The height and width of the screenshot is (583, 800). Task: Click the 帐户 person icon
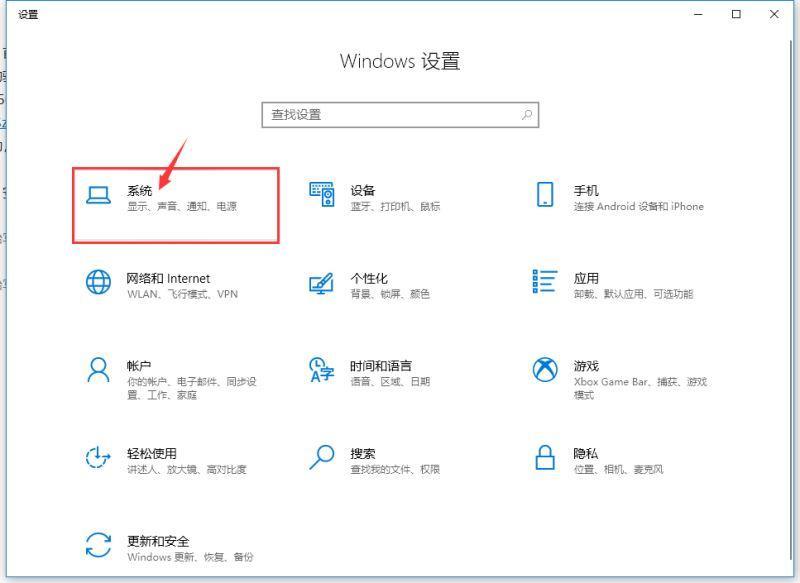pyautogui.click(x=98, y=370)
